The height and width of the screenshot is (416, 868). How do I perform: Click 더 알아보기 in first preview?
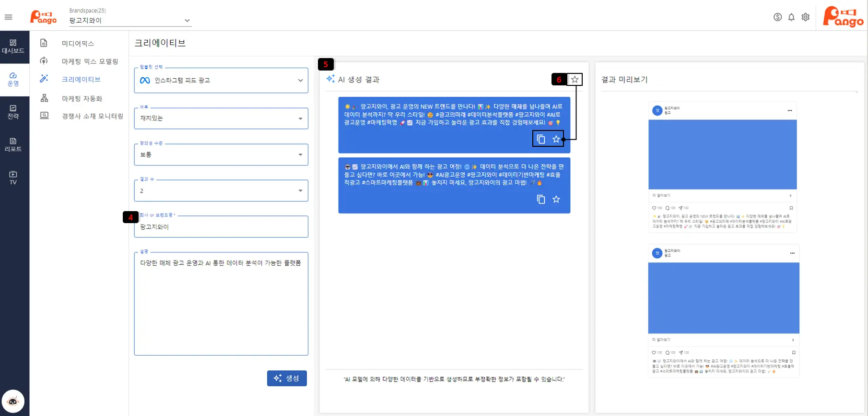click(x=722, y=196)
